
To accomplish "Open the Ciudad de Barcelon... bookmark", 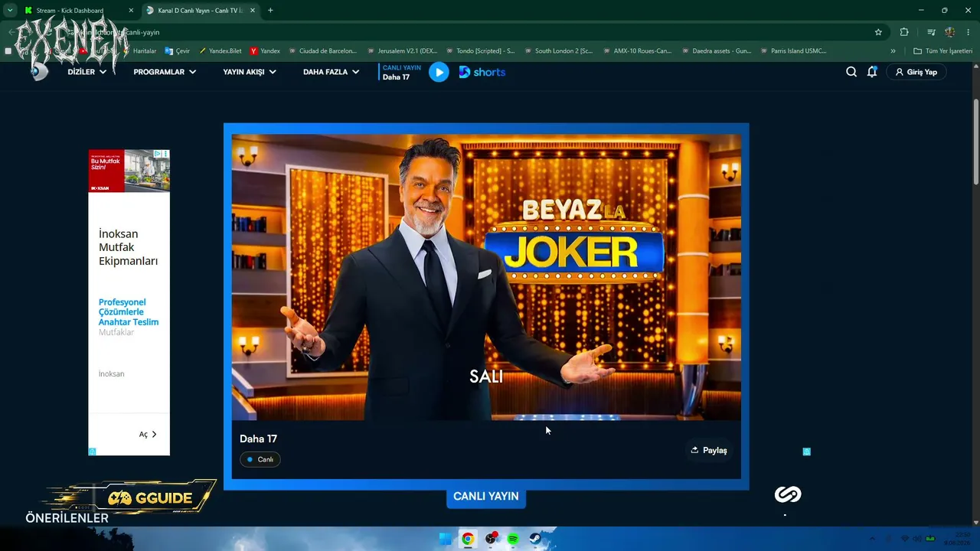I will [322, 51].
